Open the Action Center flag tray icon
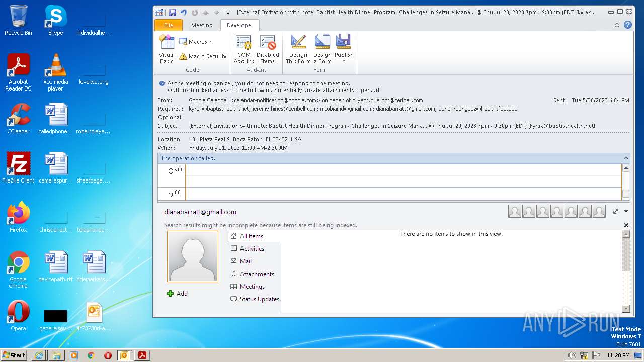Image resolution: width=644 pixels, height=362 pixels. (x=596, y=355)
